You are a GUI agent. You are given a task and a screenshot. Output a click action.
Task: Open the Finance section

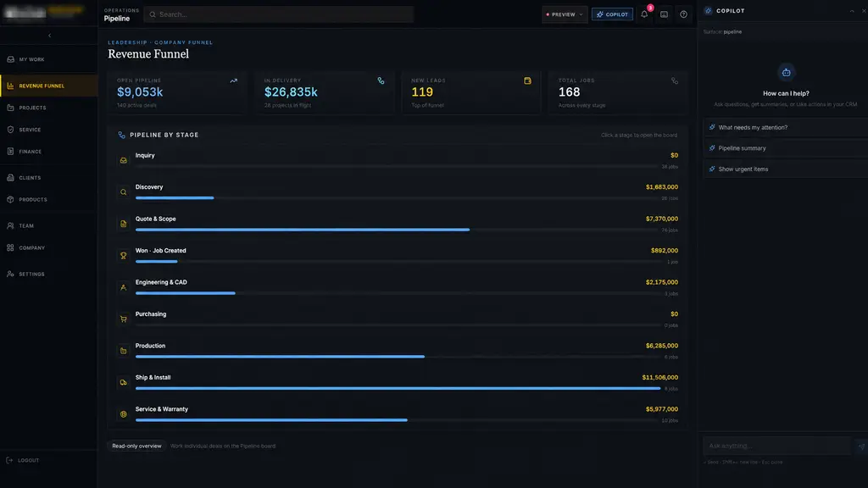click(x=48, y=152)
